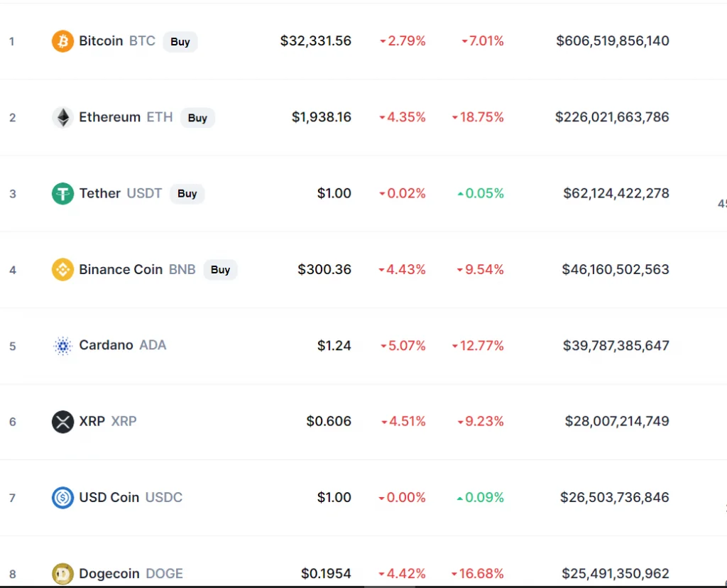
Task: Click the Dogecoin shiba logo icon
Action: (62, 574)
